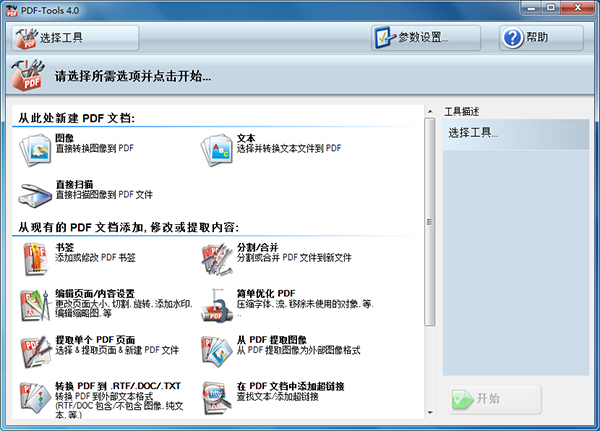The image size is (600, 431).
Task: Maximize the PDF-Tools window
Action: [x=550, y=7]
